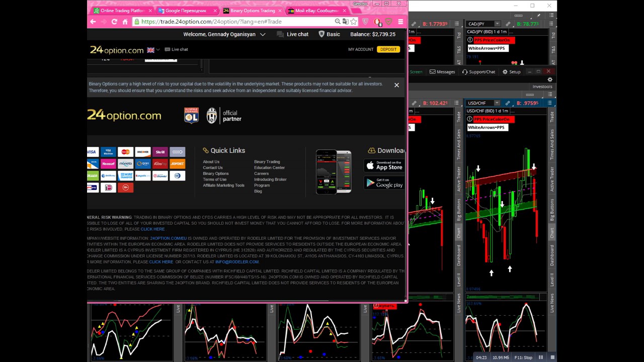Click the link chain icon beside CAD/JPY
644x362 pixels.
point(508,24)
